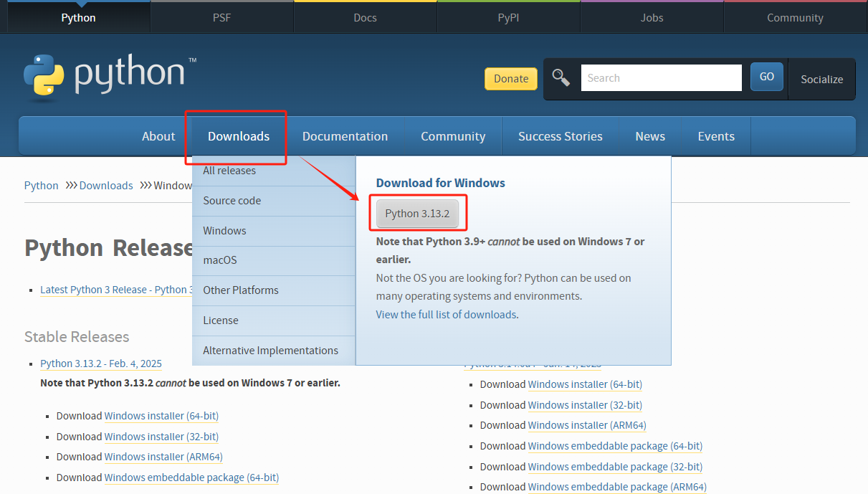Image resolution: width=868 pixels, height=494 pixels.
Task: Download the 32-bit Windows installer for Python 3.13.2
Action: [x=161, y=437]
